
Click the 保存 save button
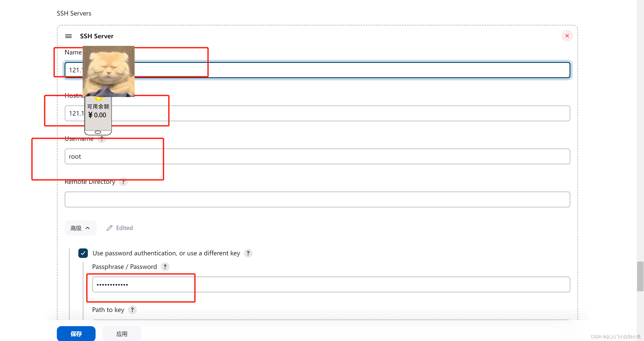tap(76, 333)
